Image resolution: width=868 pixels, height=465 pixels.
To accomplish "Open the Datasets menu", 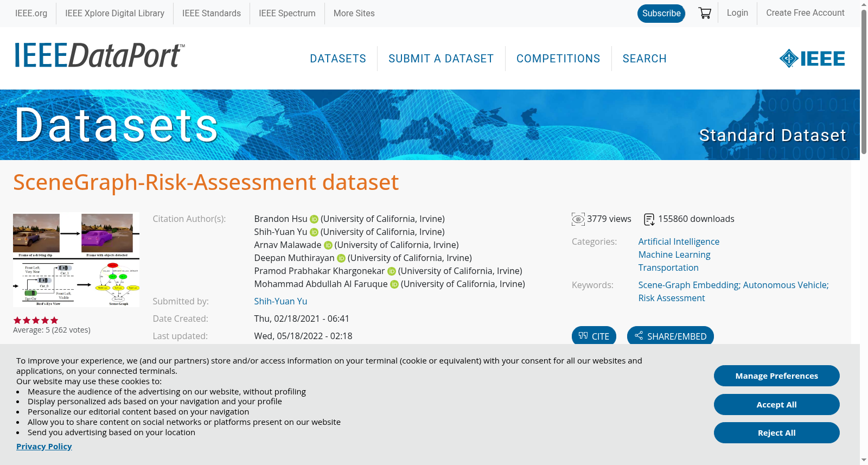I will click(338, 59).
